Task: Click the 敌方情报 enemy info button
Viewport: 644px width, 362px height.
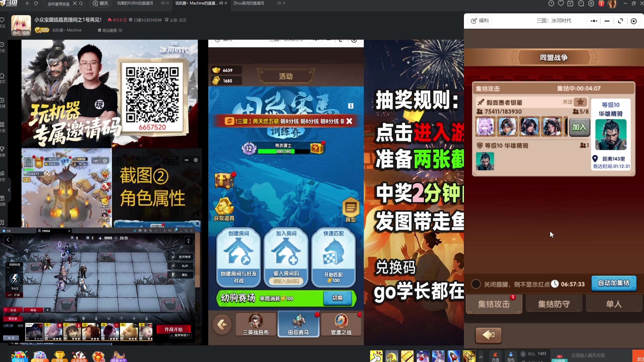Action: (x=181, y=257)
